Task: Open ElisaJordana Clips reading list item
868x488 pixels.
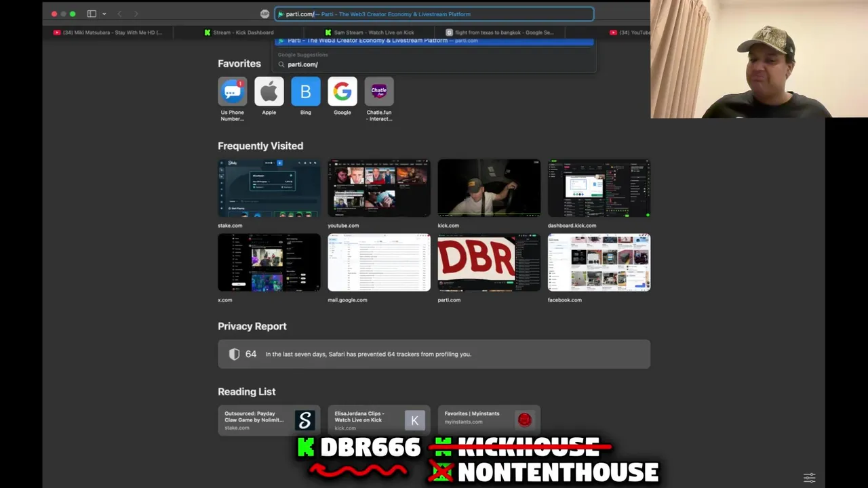Action: pos(379,420)
